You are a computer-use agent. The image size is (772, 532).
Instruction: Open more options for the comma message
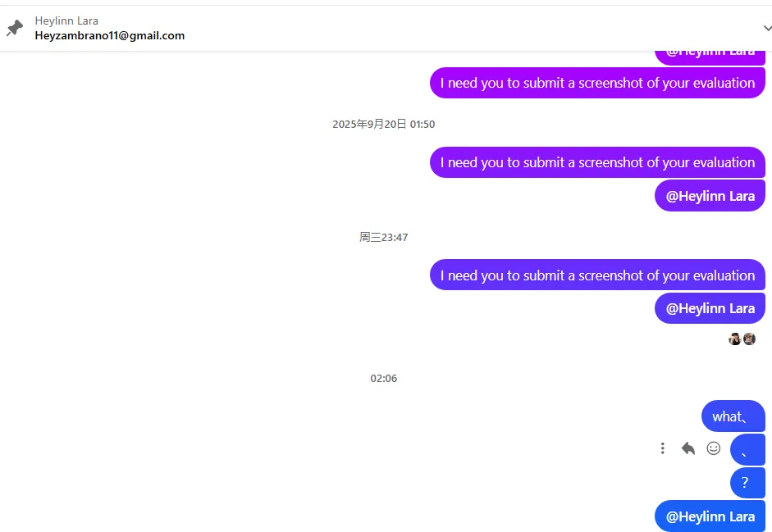click(663, 448)
